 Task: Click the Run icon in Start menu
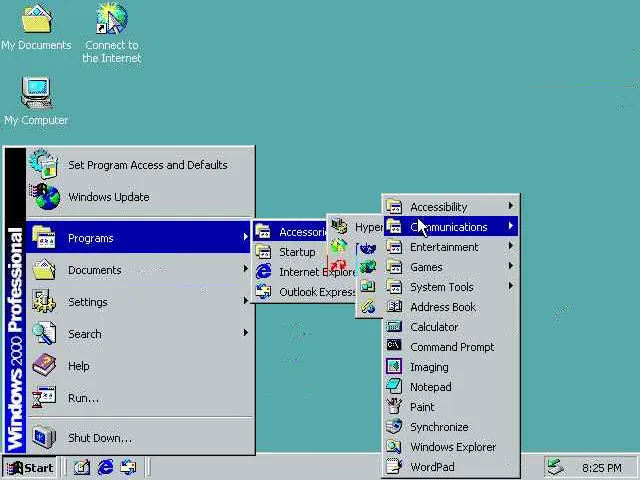pos(44,398)
